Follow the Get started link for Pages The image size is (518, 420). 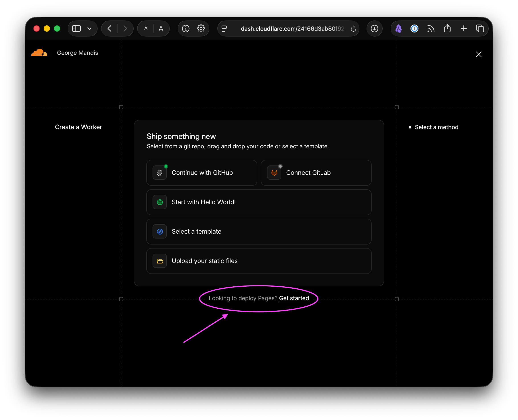click(294, 298)
